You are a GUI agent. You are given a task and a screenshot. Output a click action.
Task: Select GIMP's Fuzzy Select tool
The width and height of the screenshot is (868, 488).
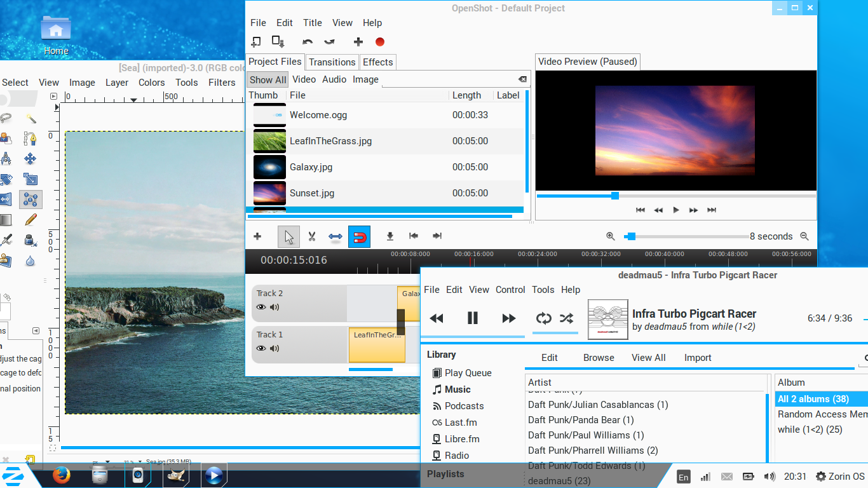click(x=30, y=118)
